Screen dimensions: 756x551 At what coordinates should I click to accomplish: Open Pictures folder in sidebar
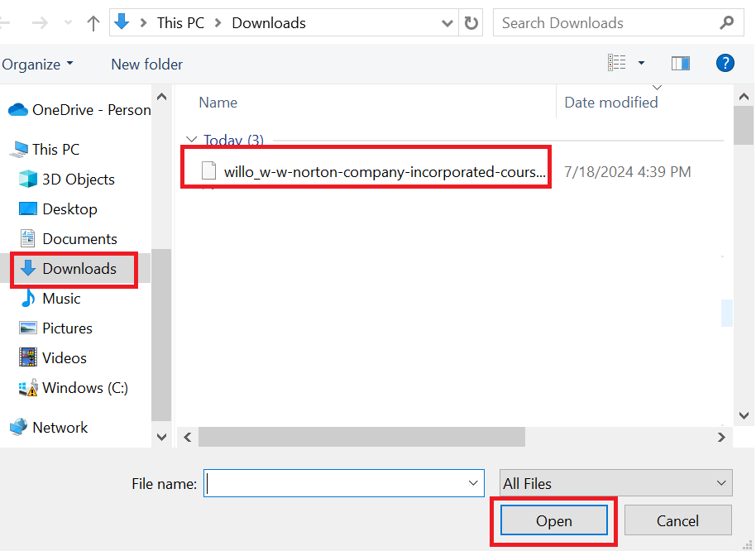[x=55, y=328]
